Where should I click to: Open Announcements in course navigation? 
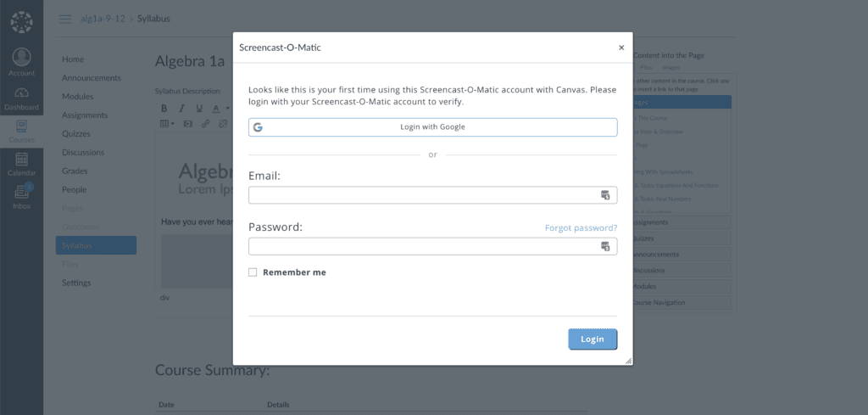pyautogui.click(x=92, y=77)
